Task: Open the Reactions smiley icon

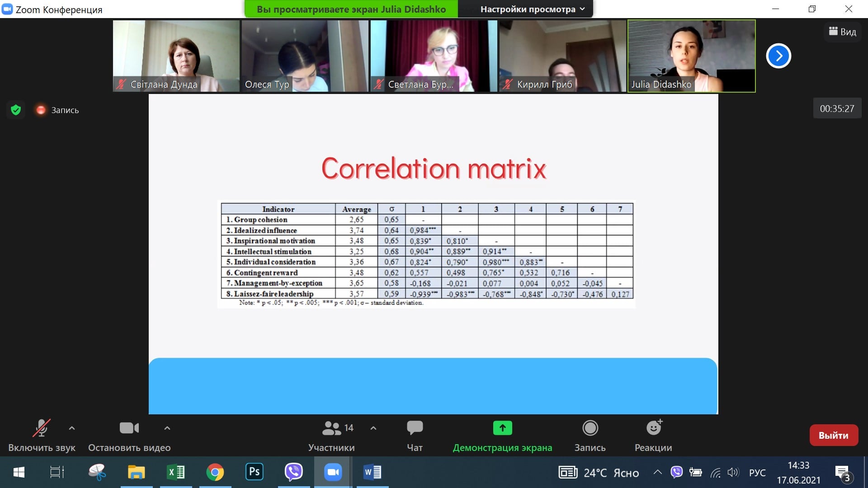Action: click(x=654, y=428)
